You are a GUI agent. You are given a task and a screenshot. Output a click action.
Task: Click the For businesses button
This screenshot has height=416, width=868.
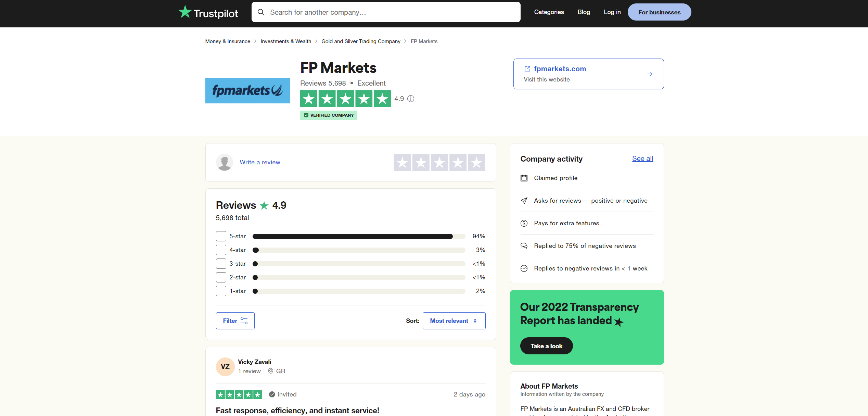point(659,12)
